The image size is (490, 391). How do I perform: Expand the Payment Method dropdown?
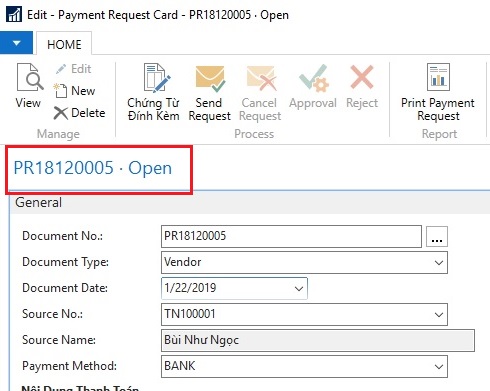tap(439, 367)
